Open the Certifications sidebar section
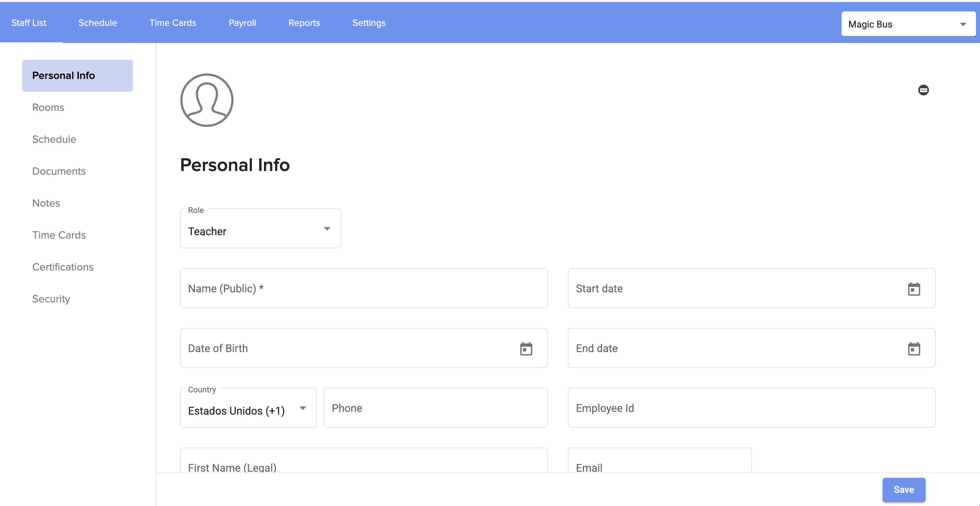Screen dimensions: 980x506 (63, 267)
